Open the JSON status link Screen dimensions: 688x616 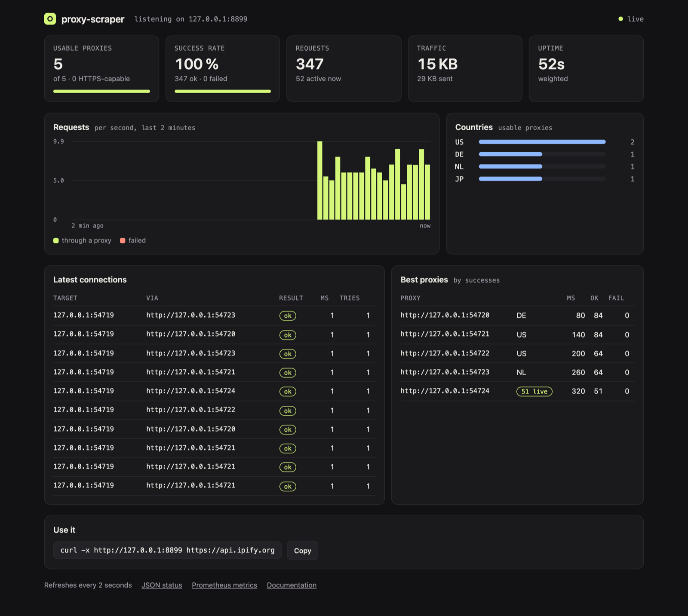(x=162, y=585)
